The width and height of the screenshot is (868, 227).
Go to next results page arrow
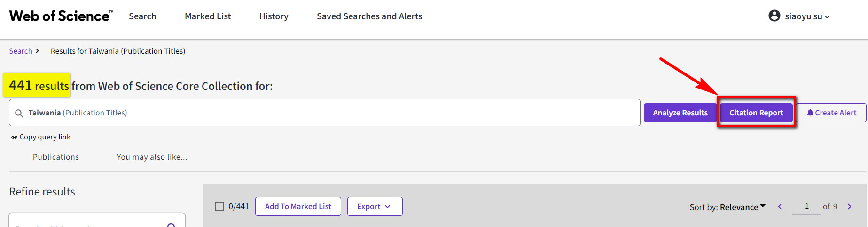pyautogui.click(x=849, y=206)
